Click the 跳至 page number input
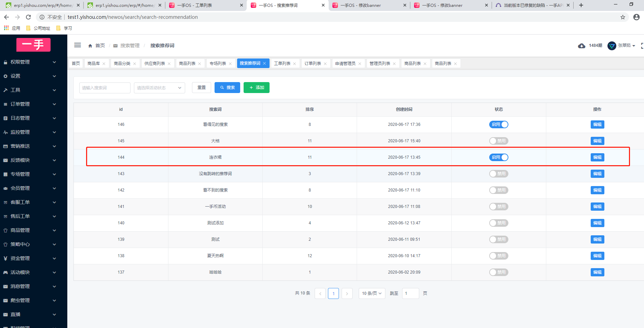644x328 pixels. (x=410, y=293)
